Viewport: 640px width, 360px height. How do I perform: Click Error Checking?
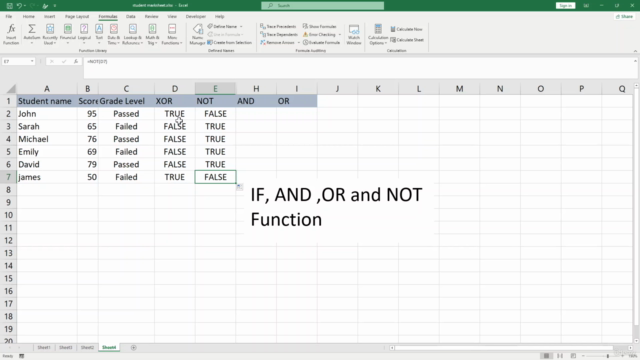pyautogui.click(x=319, y=34)
